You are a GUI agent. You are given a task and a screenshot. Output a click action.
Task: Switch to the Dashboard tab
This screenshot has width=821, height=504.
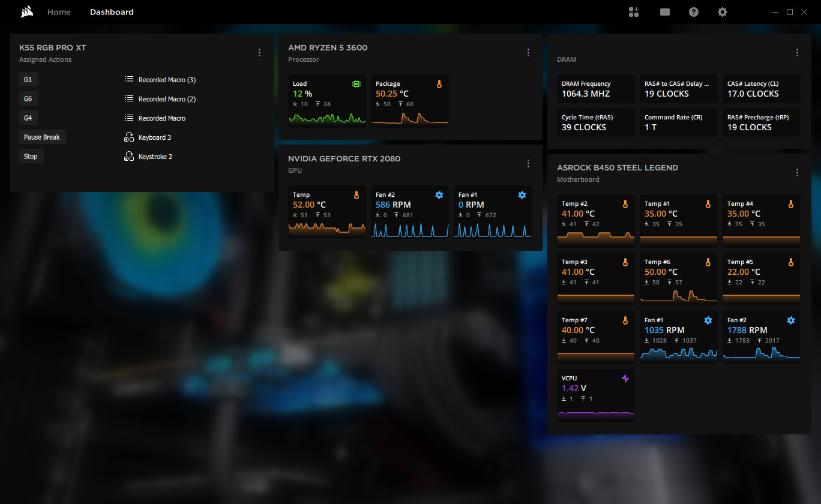(112, 12)
